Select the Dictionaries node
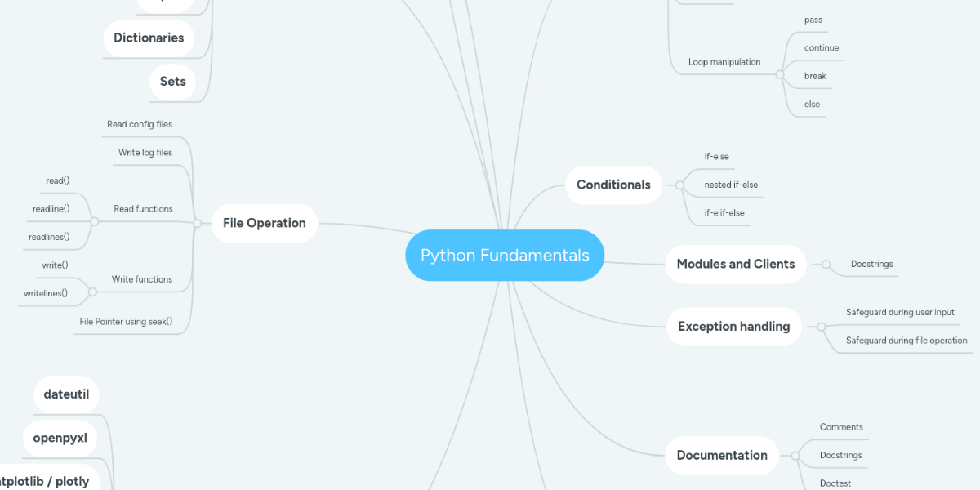This screenshot has width=980, height=490. pyautogui.click(x=149, y=38)
